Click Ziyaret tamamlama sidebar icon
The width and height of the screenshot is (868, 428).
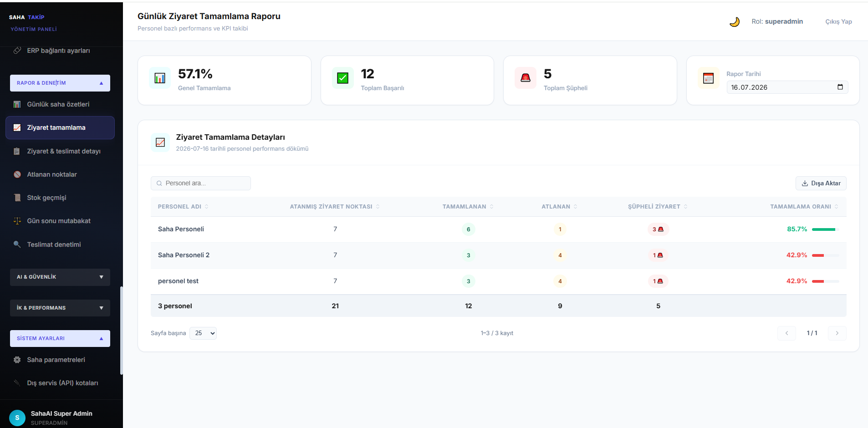17,127
